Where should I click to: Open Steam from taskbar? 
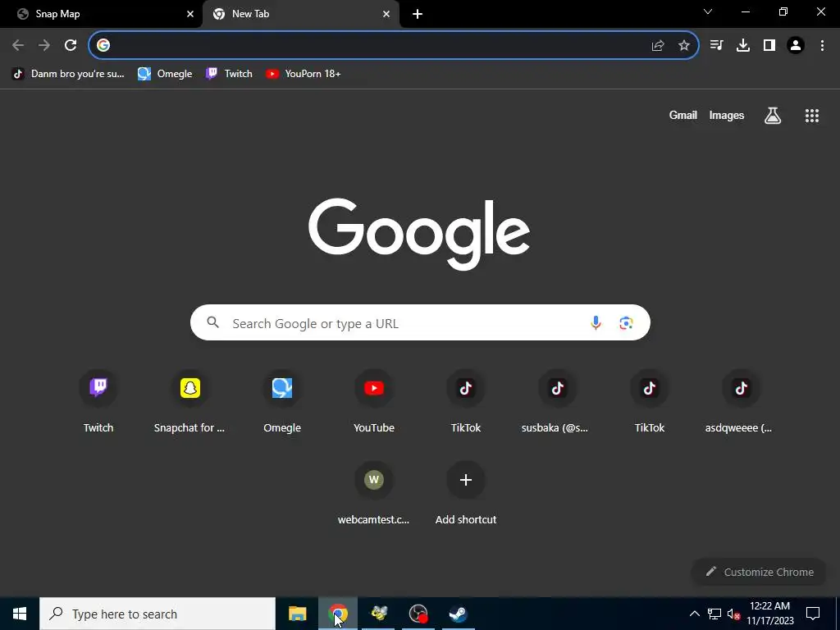click(x=458, y=614)
